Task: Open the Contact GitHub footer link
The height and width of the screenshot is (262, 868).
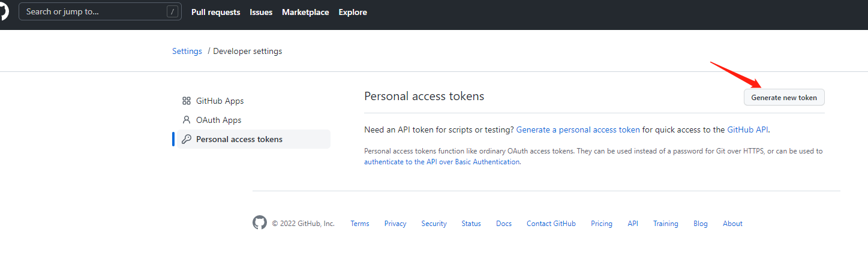Action: pos(551,224)
